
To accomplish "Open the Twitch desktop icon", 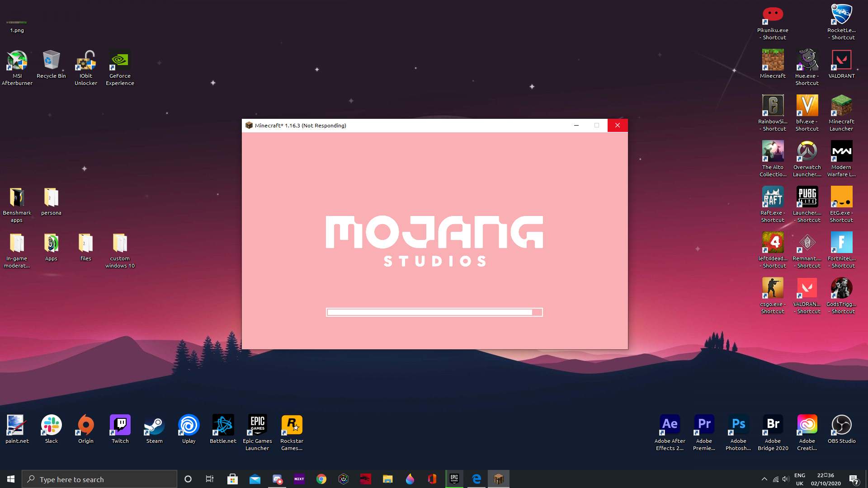I will pyautogui.click(x=120, y=425).
